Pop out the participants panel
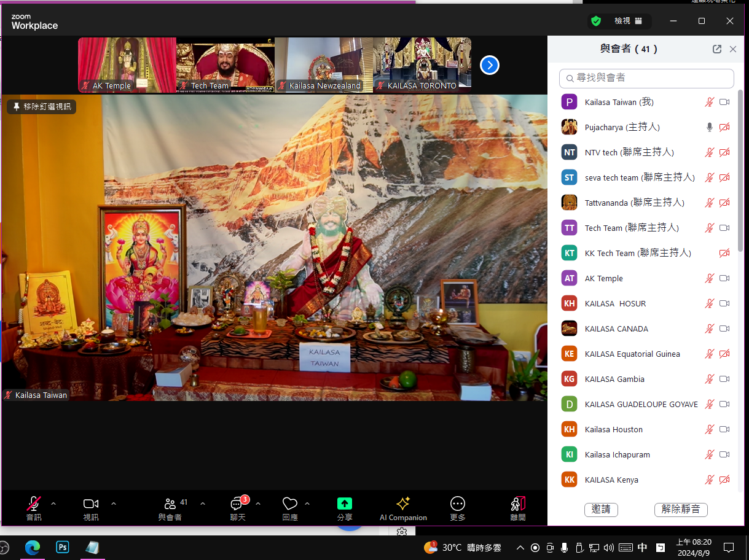This screenshot has width=749, height=560. coord(716,49)
